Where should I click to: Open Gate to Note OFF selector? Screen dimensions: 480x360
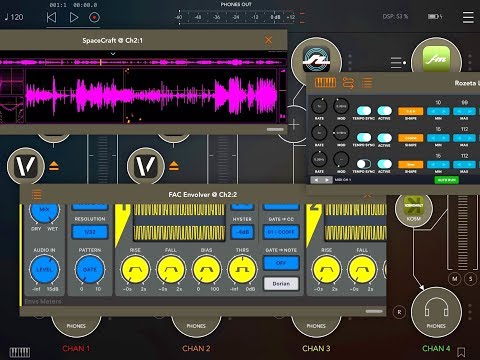coord(281,263)
